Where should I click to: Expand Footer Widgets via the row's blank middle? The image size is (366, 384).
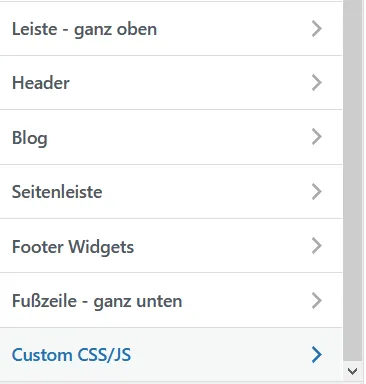223,246
